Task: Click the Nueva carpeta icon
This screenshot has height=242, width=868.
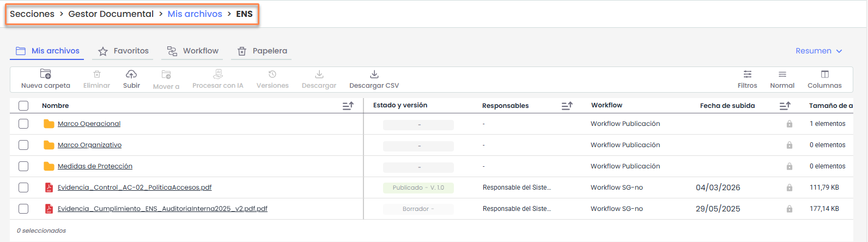Action: coord(46,75)
